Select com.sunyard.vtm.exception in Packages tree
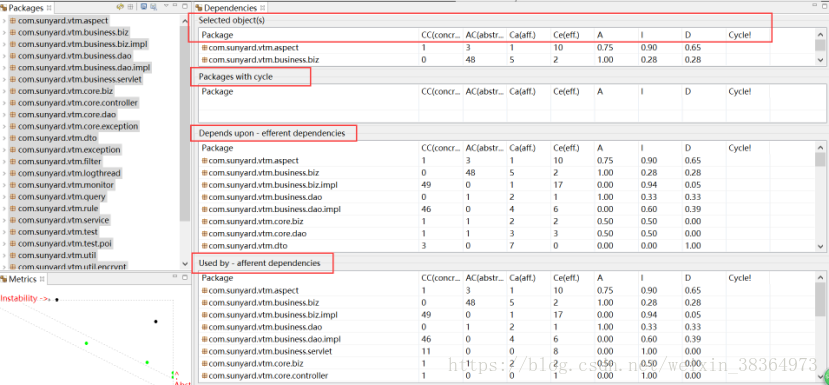 tap(69, 150)
